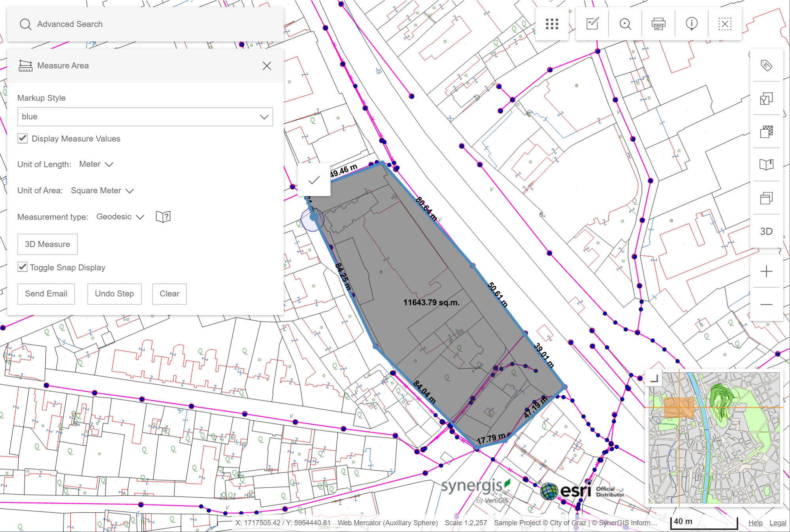Open the app grid menu
The width and height of the screenshot is (790, 532).
[x=552, y=24]
